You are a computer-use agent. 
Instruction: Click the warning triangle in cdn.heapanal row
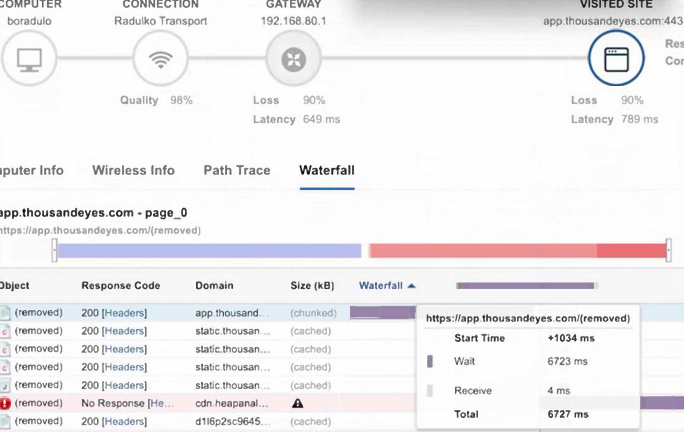tap(298, 403)
